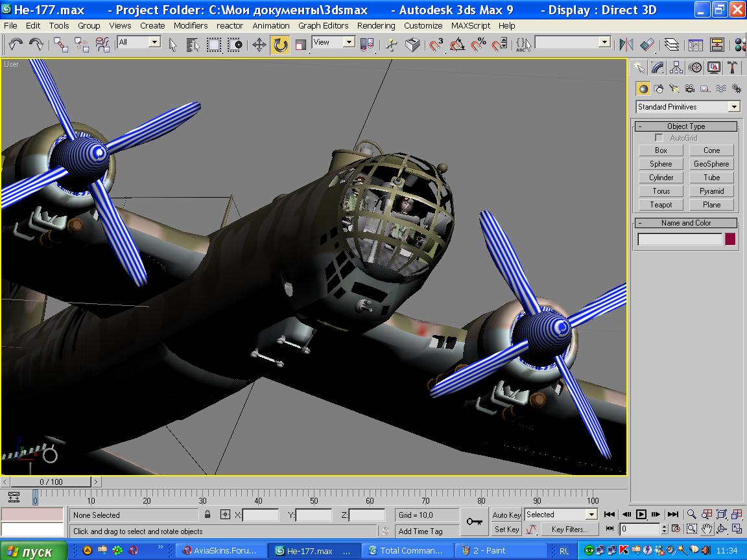The height and width of the screenshot is (560, 747).
Task: Toggle the selection lock padlock
Action: tap(207, 515)
